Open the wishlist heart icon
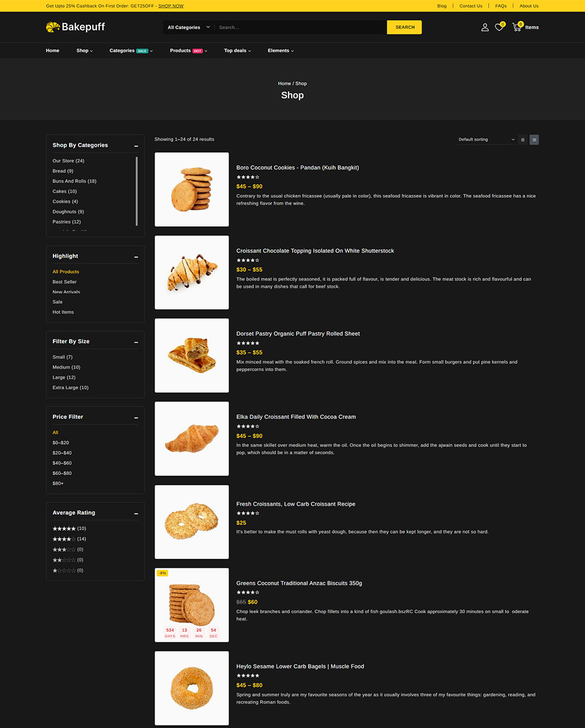The image size is (585, 728). click(x=499, y=27)
